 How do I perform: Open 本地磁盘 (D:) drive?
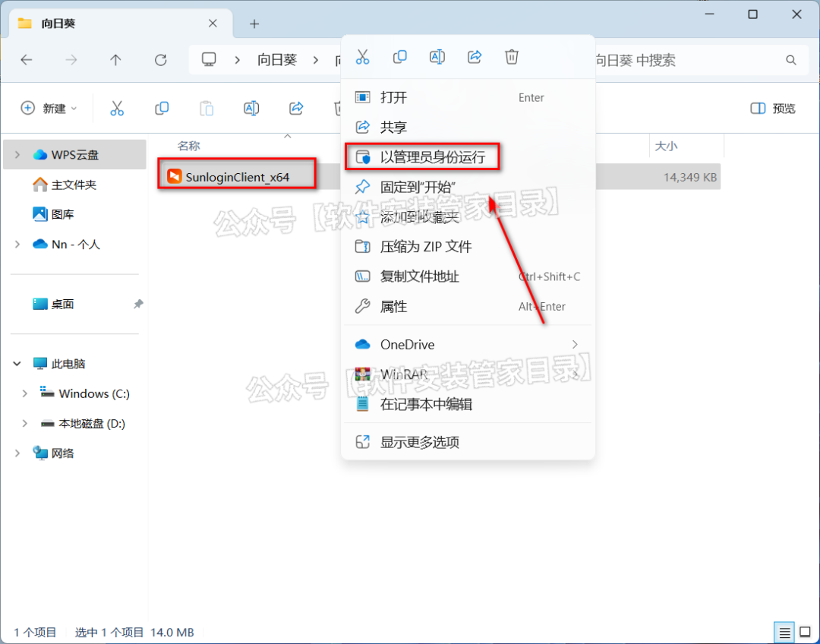[84, 423]
